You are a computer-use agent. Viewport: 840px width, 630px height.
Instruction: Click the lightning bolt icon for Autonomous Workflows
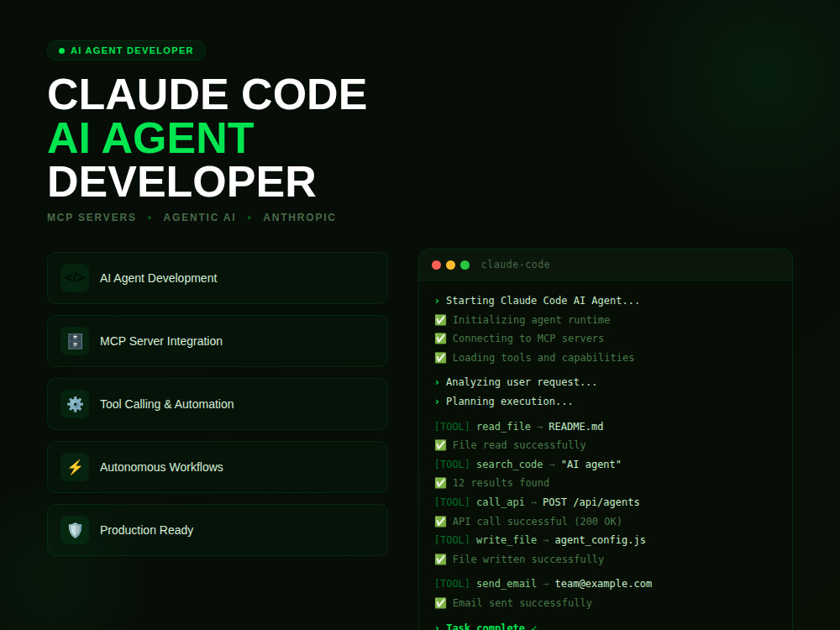(x=75, y=467)
